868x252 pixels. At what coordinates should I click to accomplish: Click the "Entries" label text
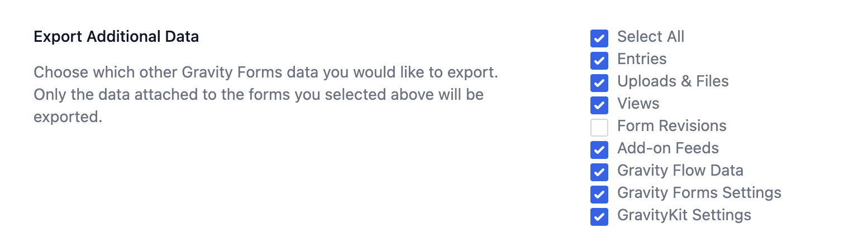641,59
